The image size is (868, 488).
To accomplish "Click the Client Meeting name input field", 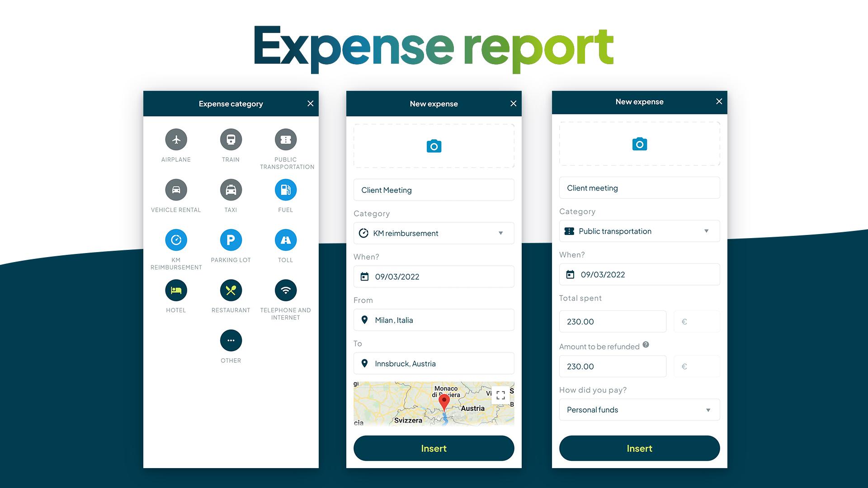I will pos(434,189).
